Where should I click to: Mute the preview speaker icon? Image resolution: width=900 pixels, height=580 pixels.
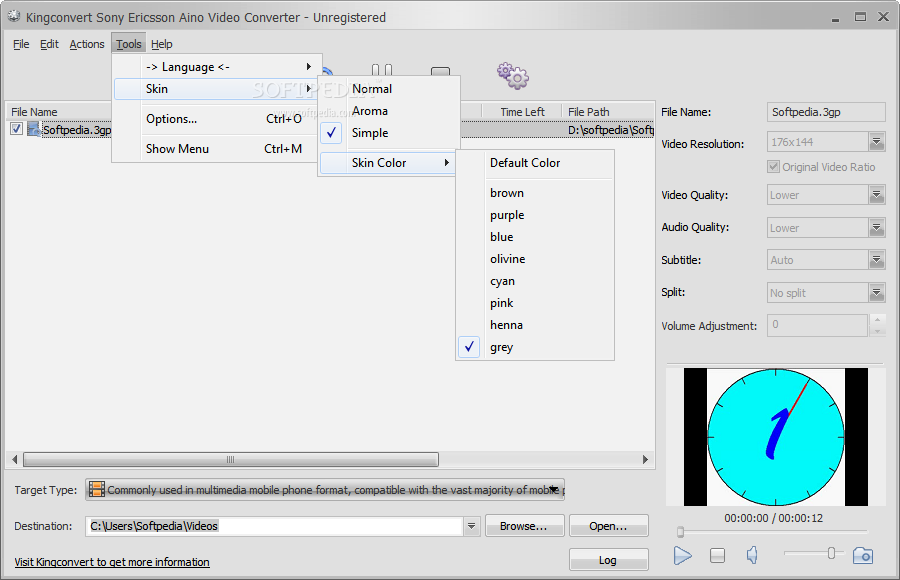[752, 555]
